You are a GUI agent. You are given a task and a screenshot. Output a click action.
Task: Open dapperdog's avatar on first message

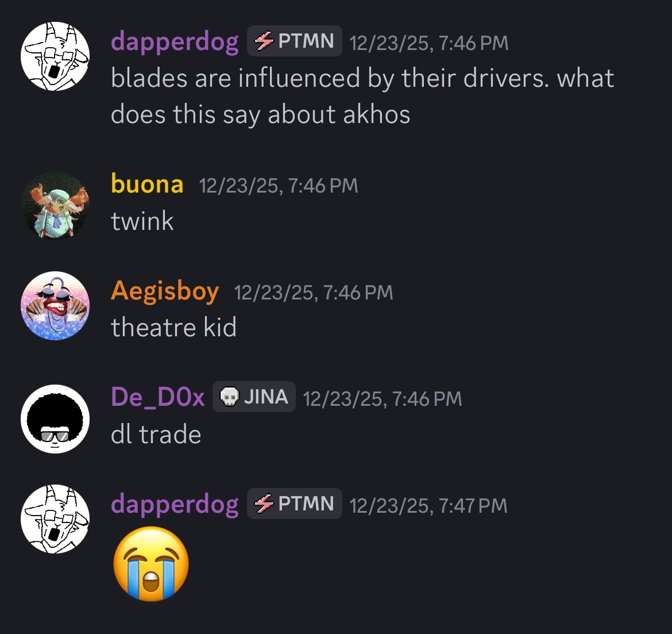(x=55, y=56)
